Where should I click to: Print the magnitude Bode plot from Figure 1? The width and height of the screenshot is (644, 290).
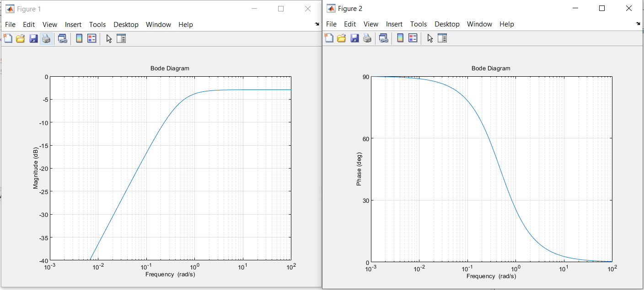[x=46, y=38]
